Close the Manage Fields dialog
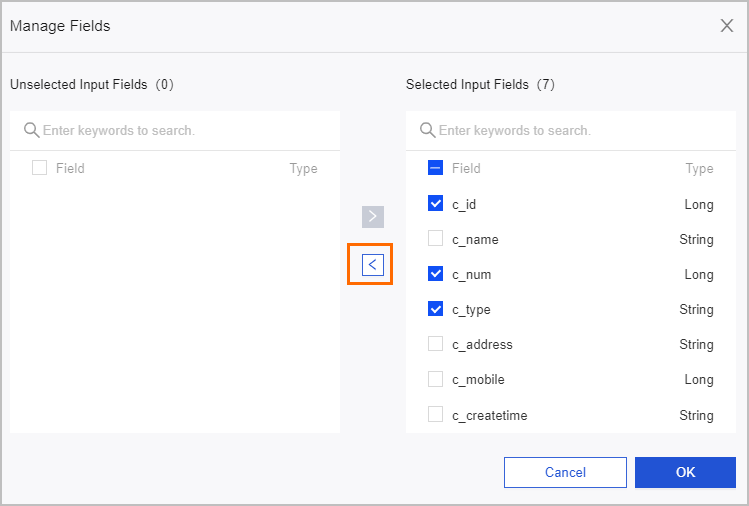Viewport: 749px width, 506px height. click(x=727, y=26)
